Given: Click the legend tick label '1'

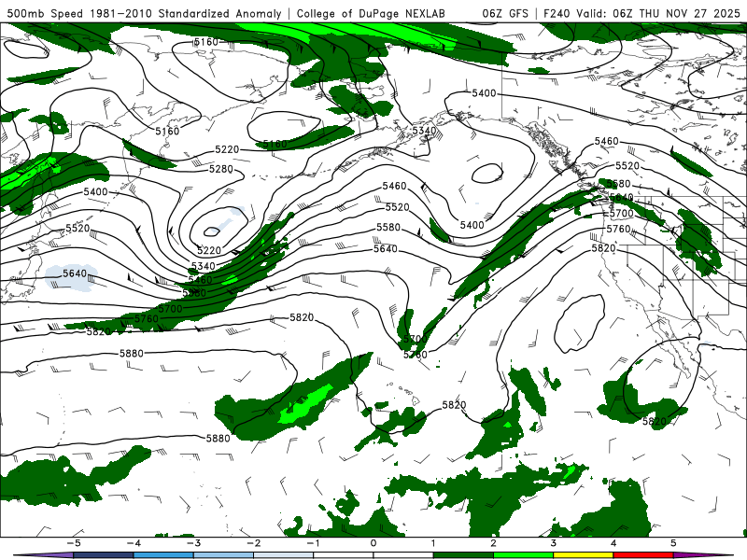Looking at the screenshot, I should click(x=433, y=543).
